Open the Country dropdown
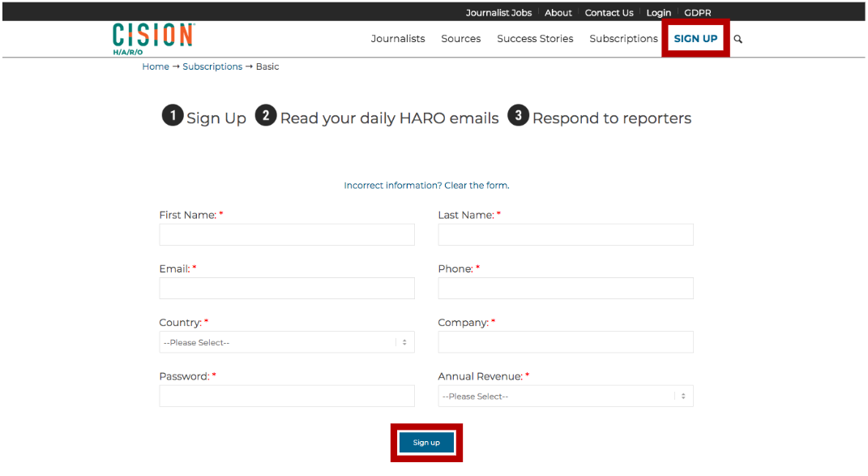 pyautogui.click(x=287, y=342)
